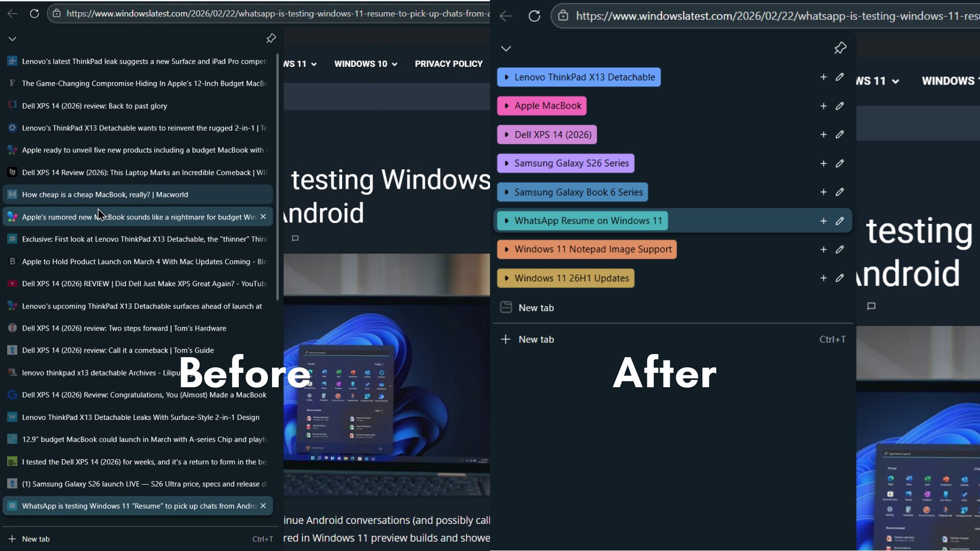Click inside the address bar
The image size is (980, 551).
coord(255,14)
